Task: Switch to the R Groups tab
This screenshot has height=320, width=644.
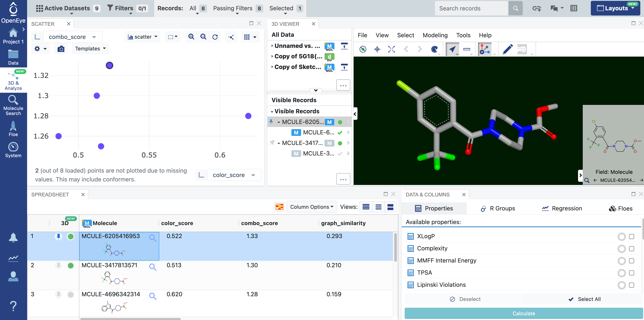Action: tap(498, 208)
